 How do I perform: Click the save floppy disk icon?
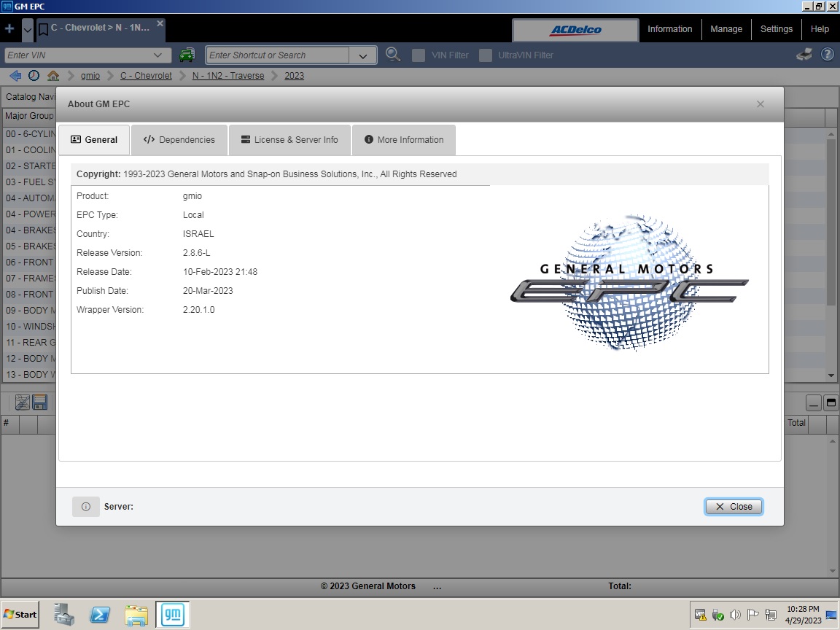[x=40, y=402]
